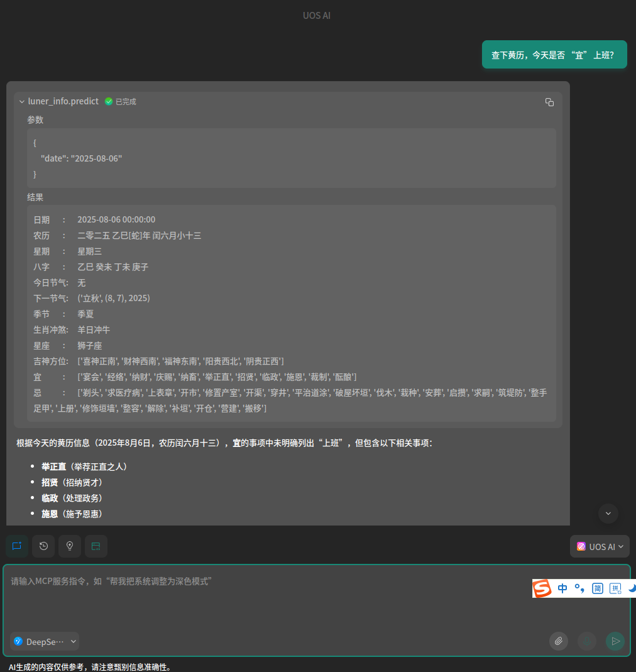
Task: Open the DeepSeek model selector dropdown
Action: point(45,642)
